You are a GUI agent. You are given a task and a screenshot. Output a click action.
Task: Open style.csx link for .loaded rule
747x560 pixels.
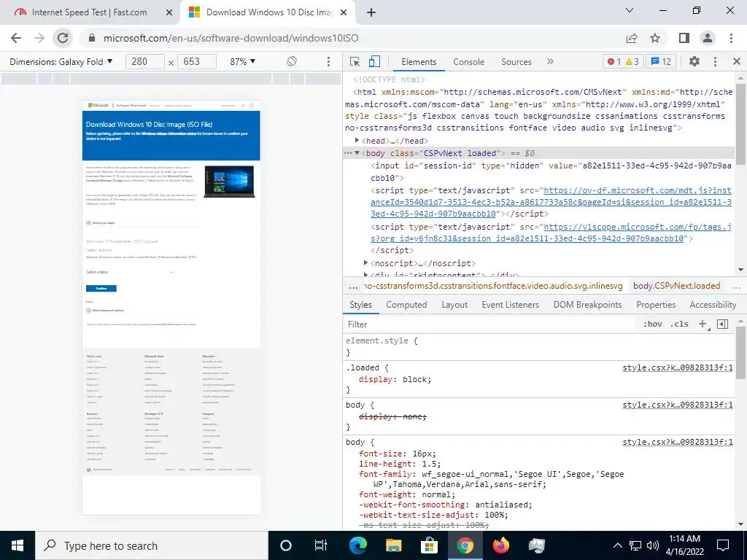tap(678, 367)
